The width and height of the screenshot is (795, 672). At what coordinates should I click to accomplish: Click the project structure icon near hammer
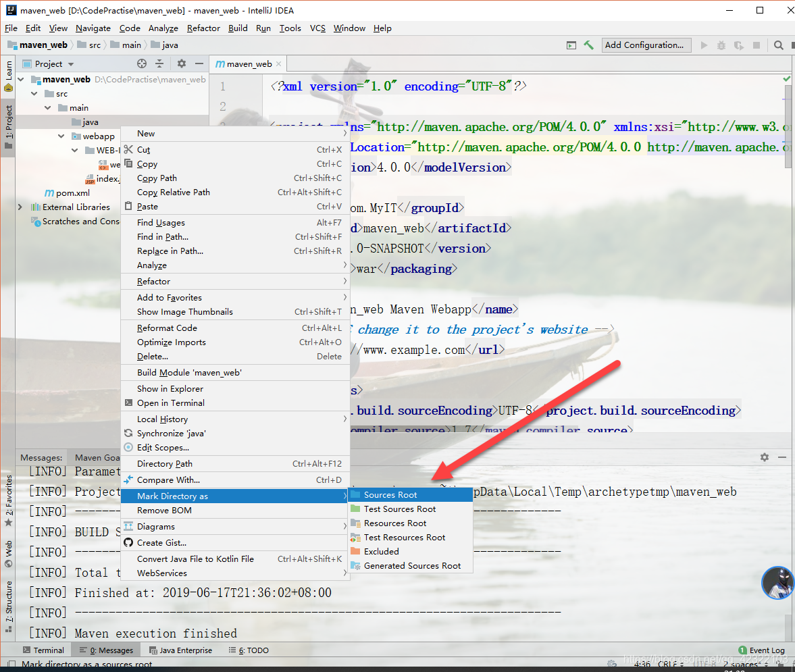(571, 45)
